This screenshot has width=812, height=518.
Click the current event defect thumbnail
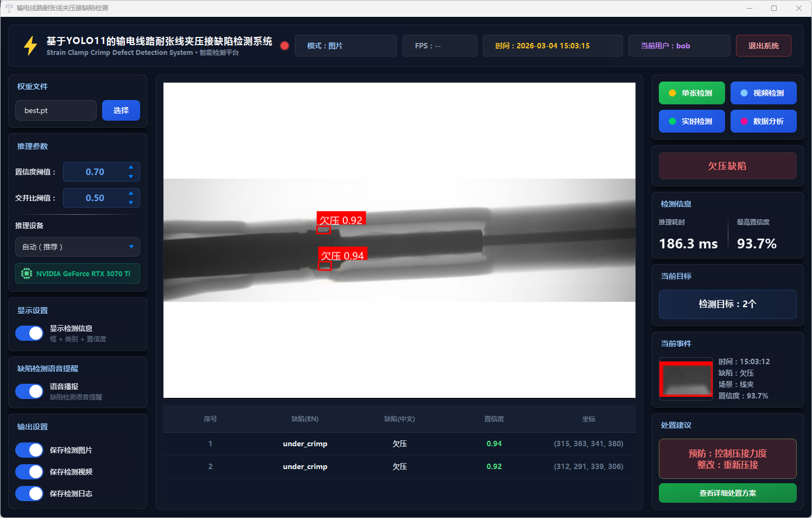click(685, 379)
